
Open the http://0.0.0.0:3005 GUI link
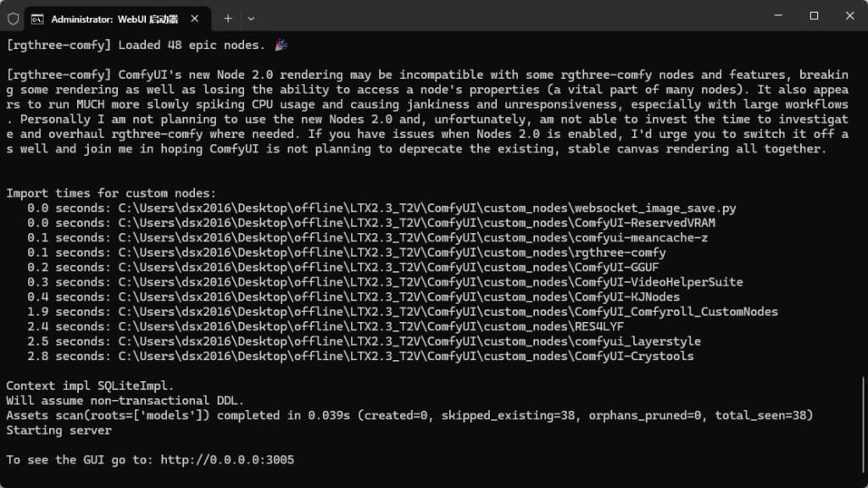coord(228,460)
